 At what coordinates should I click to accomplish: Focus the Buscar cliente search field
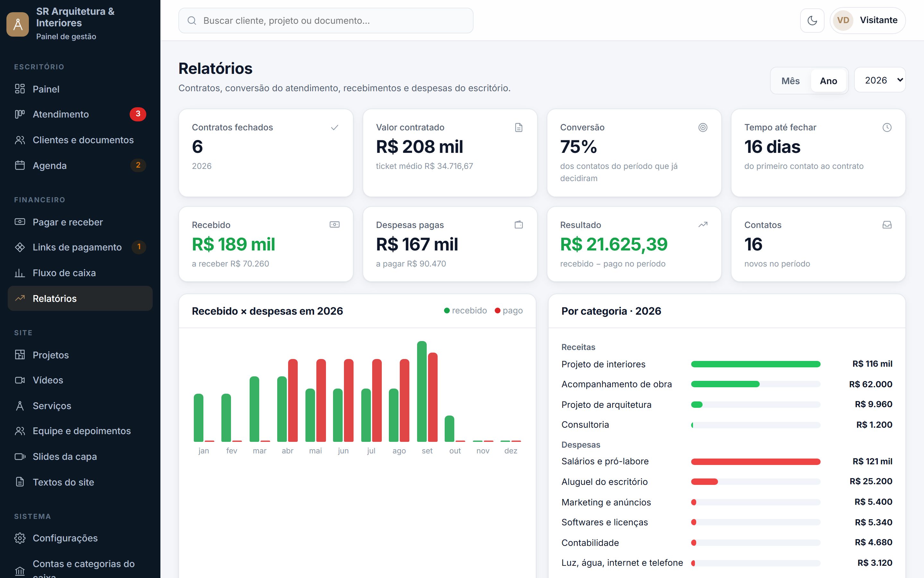click(326, 20)
